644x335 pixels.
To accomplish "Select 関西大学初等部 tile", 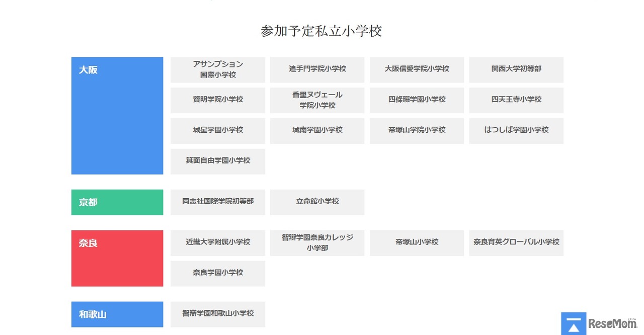I will point(516,69).
